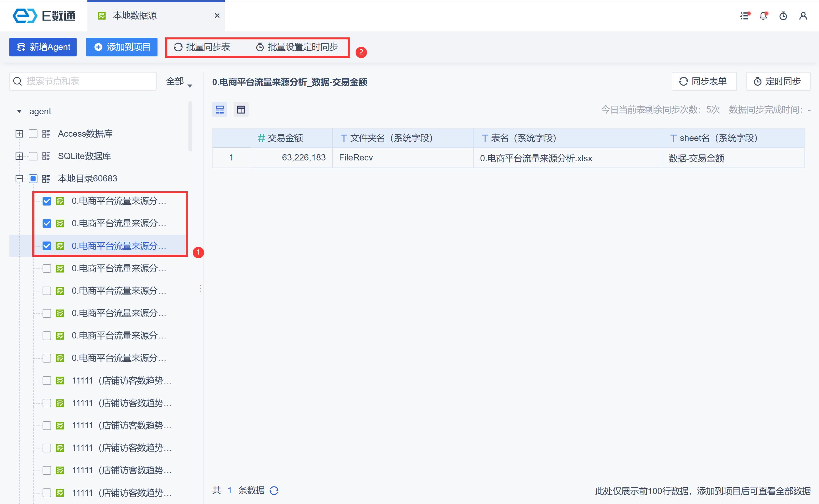Viewport: 819px width, 504px height.
Task: Switch to row list data view icon
Action: pos(220,109)
